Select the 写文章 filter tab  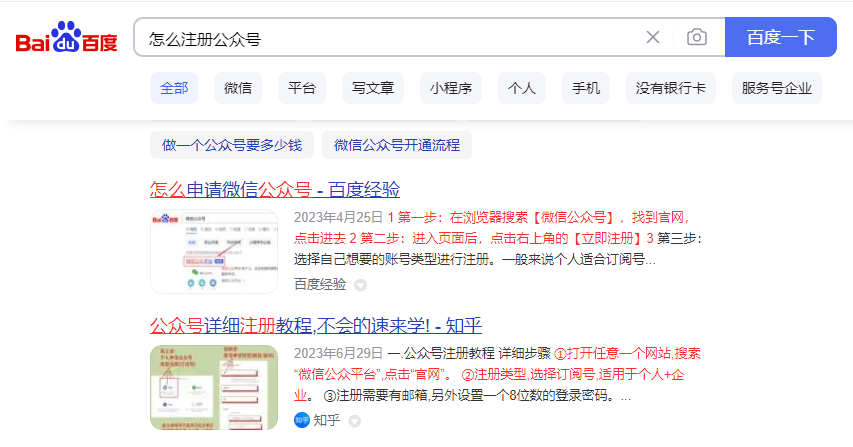373,88
